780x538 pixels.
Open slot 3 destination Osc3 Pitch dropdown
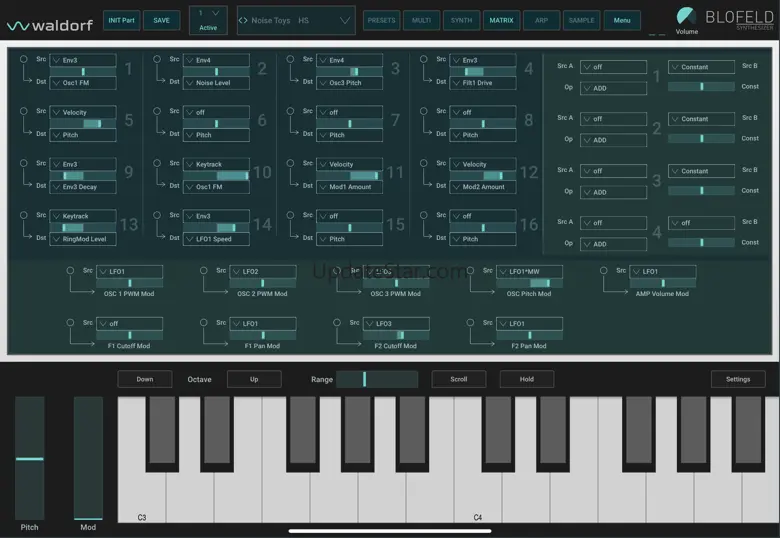pyautogui.click(x=350, y=83)
